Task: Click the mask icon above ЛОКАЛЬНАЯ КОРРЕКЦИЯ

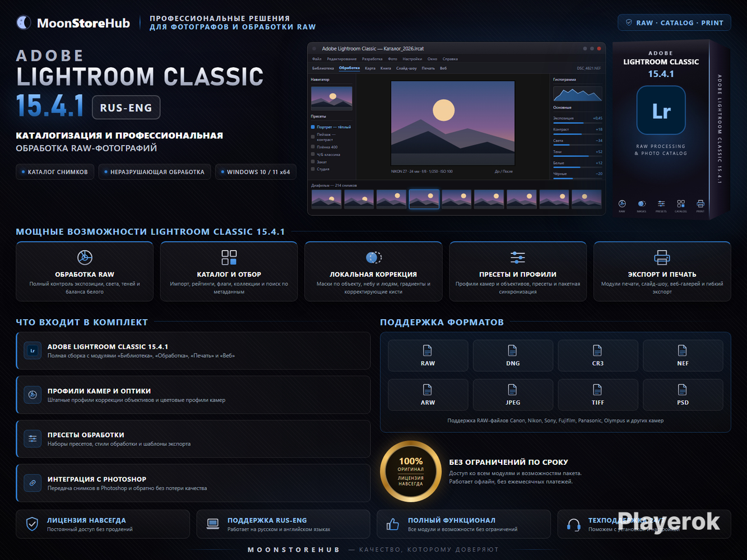Action: tap(374, 257)
